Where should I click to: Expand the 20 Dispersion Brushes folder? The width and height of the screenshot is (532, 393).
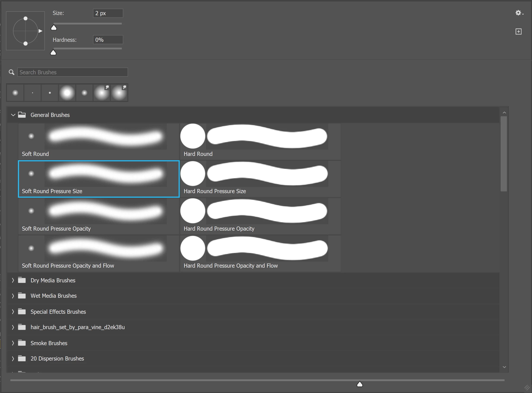click(13, 359)
